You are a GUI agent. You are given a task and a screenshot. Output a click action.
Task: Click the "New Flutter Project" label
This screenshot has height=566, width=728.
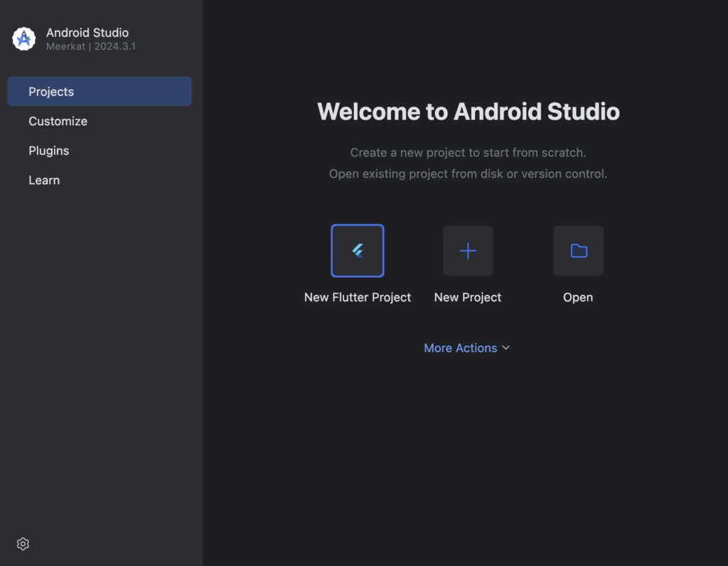pos(358,297)
